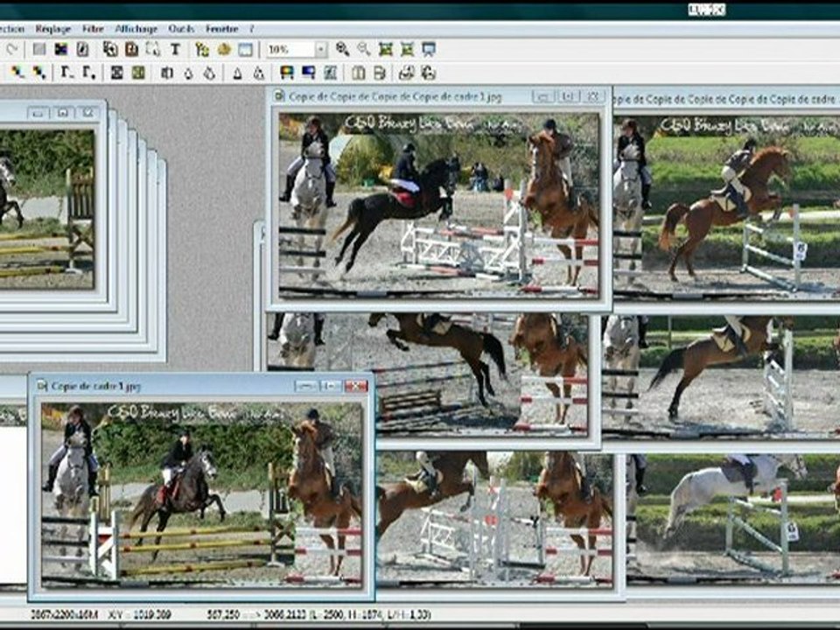Click the X:Y cursor coordinates in status bar

pos(139,614)
